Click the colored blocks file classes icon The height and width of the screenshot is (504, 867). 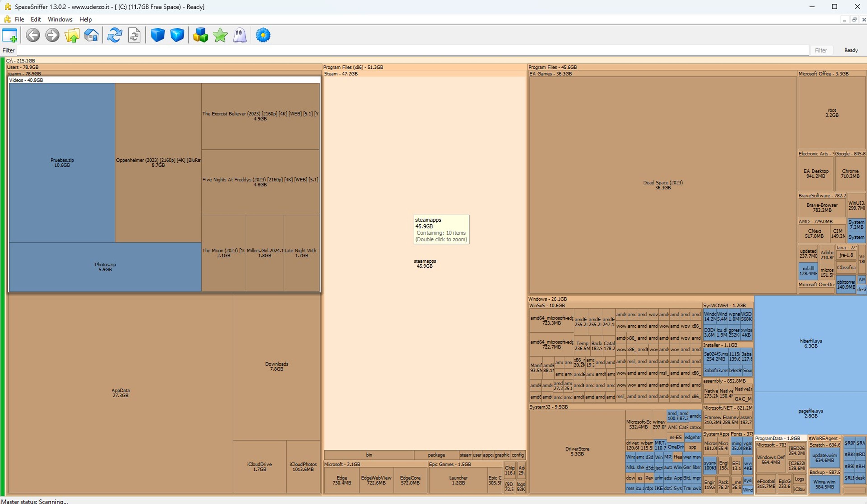200,35
